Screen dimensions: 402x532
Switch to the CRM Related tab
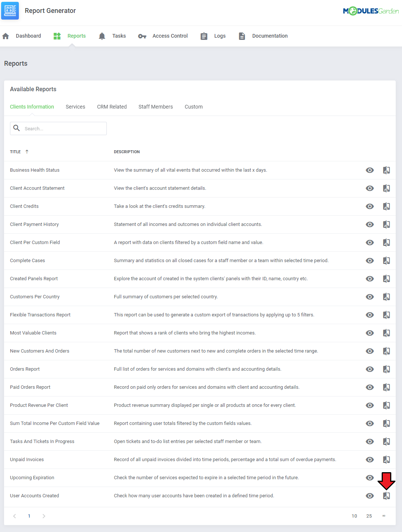click(x=112, y=107)
